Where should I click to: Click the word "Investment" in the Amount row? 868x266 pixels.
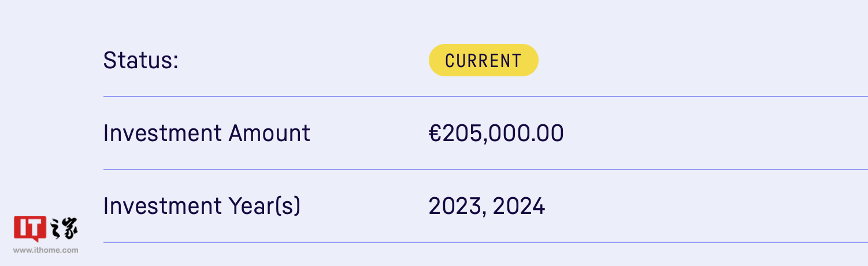162,134
